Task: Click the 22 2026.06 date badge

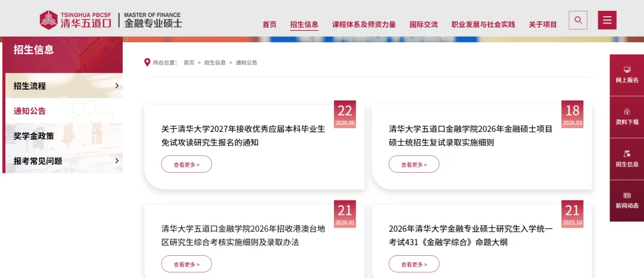Action: (345, 114)
